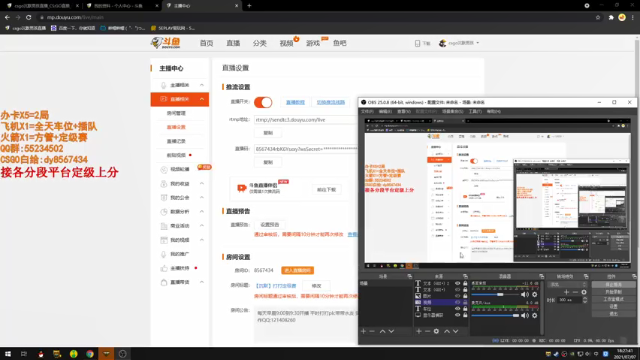Toggle lock on the highlighted source row
The height and width of the screenshot is (360, 640).
click(x=465, y=302)
